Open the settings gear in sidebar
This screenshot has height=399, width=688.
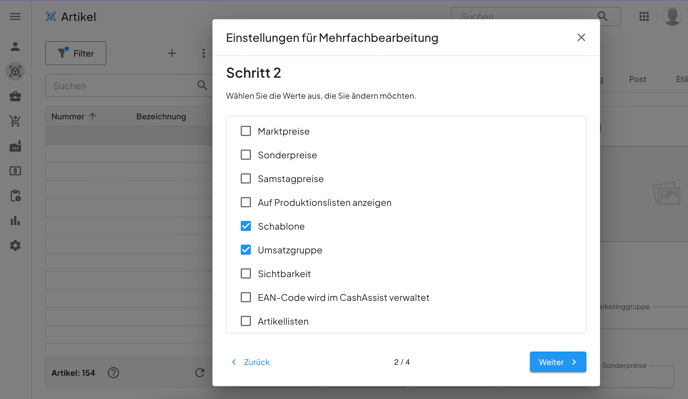click(15, 246)
